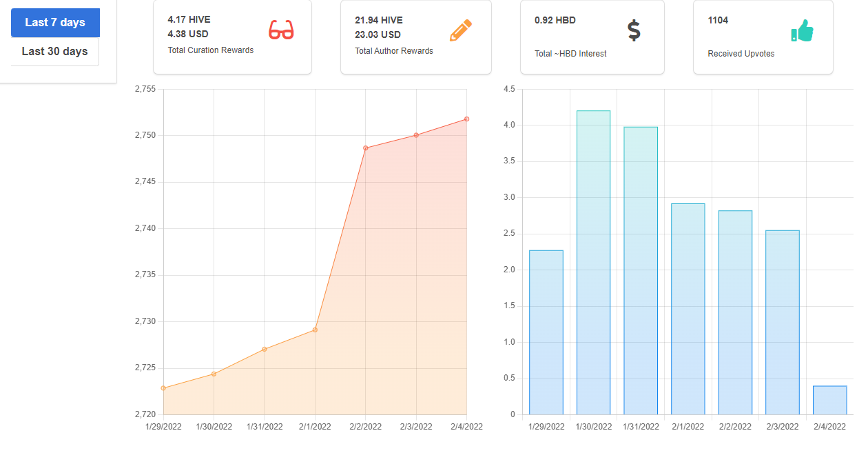Click the 2/1/2022 bar in bar chart
This screenshot has height=453, width=868.
(688, 309)
